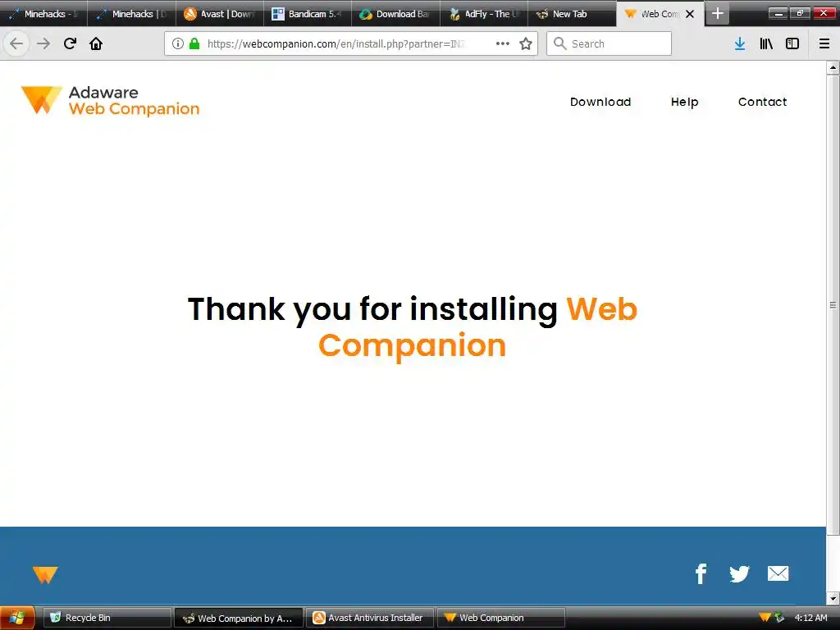Viewport: 840px width, 630px height.
Task: Click the Adaware Web Companion header logo
Action: [111, 101]
